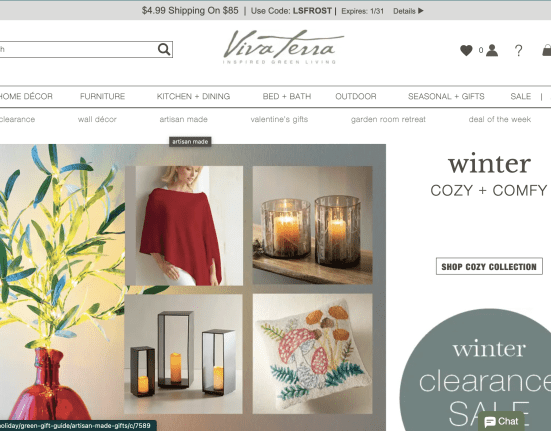Open the shopping bag icon
The height and width of the screenshot is (431, 551).
tap(546, 50)
